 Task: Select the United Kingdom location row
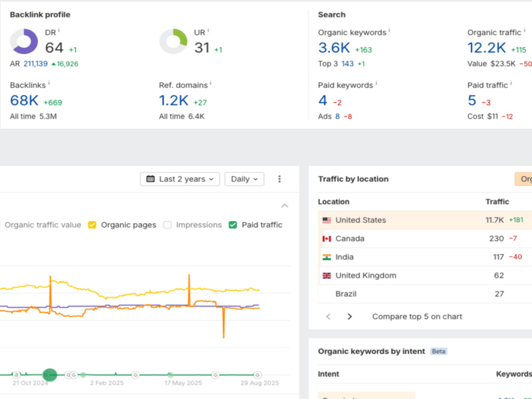(x=425, y=276)
